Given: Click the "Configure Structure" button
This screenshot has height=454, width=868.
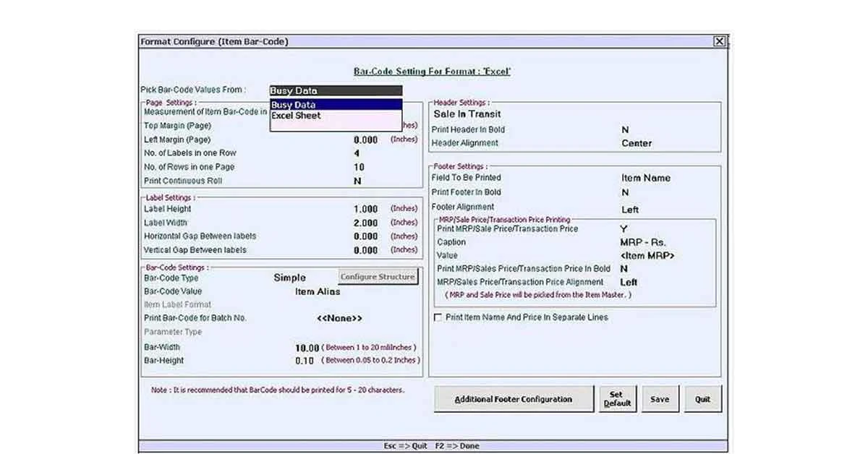Looking at the screenshot, I should click(378, 276).
